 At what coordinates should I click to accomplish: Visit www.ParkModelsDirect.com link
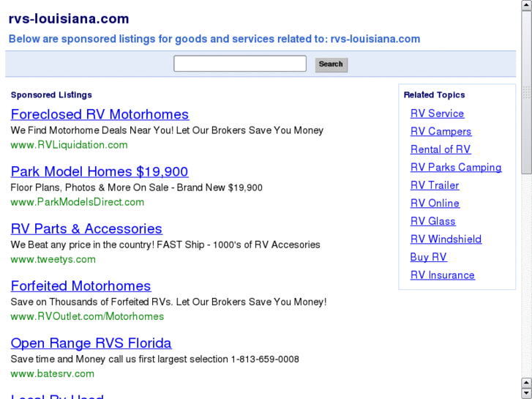(78, 202)
